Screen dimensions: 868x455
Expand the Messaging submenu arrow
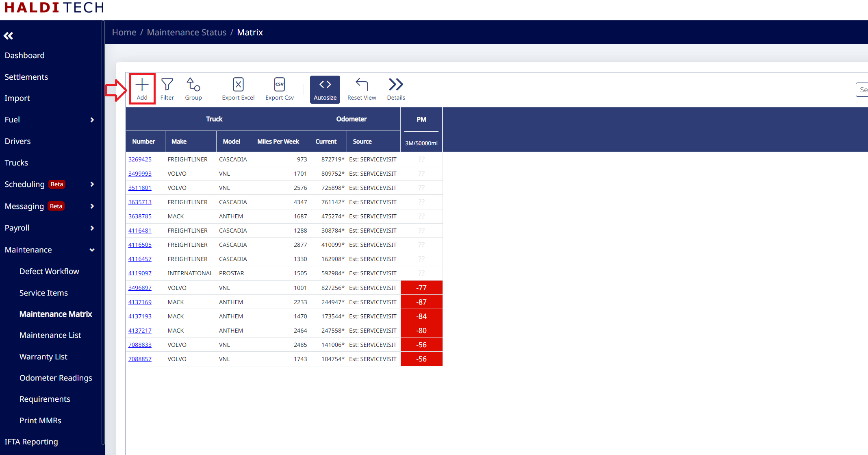[92, 206]
